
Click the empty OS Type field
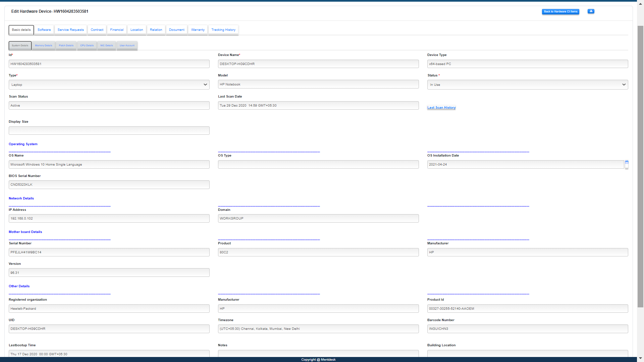click(318, 165)
